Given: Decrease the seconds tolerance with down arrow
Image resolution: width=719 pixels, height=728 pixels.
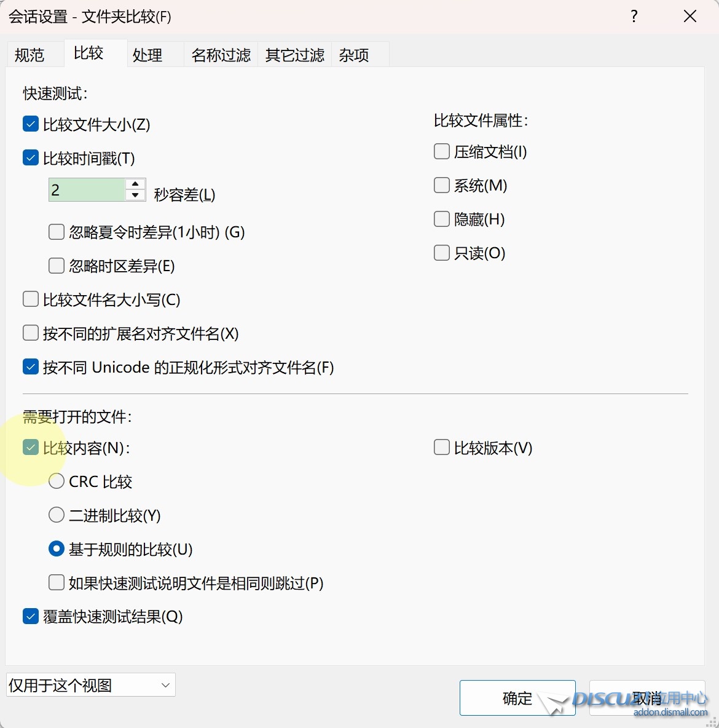Looking at the screenshot, I should (x=135, y=196).
